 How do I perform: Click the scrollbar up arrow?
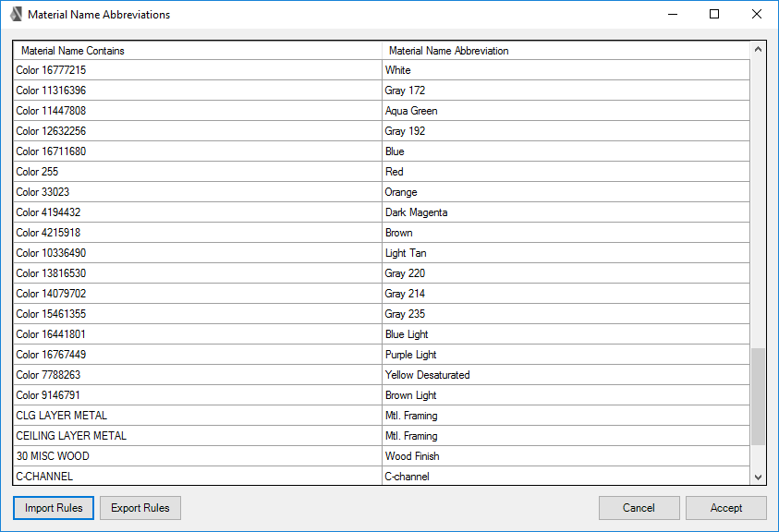point(759,50)
